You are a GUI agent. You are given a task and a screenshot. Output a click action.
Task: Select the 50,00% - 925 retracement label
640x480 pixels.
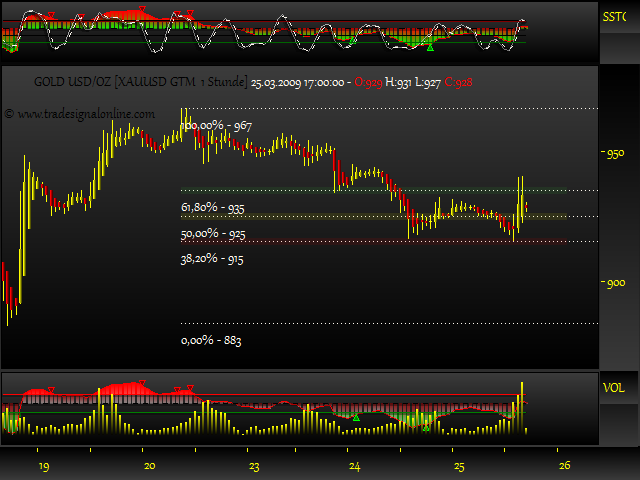[212, 233]
